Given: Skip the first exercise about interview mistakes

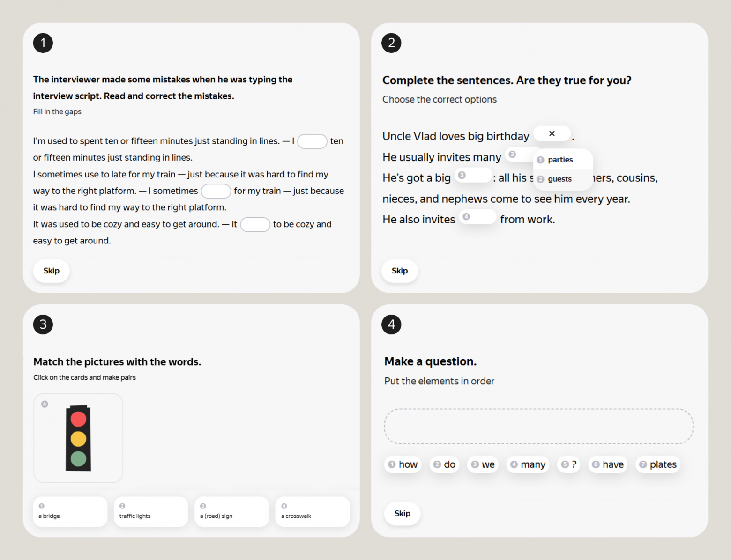Looking at the screenshot, I should 52,271.
